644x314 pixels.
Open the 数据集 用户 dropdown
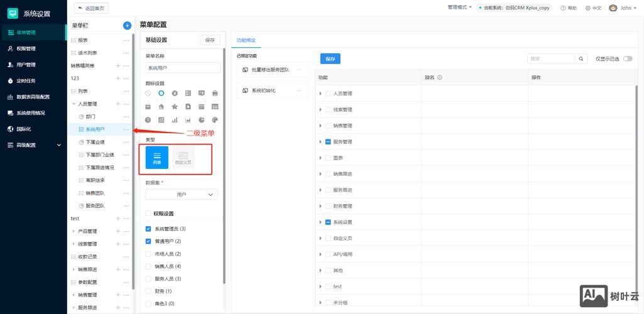(x=182, y=195)
